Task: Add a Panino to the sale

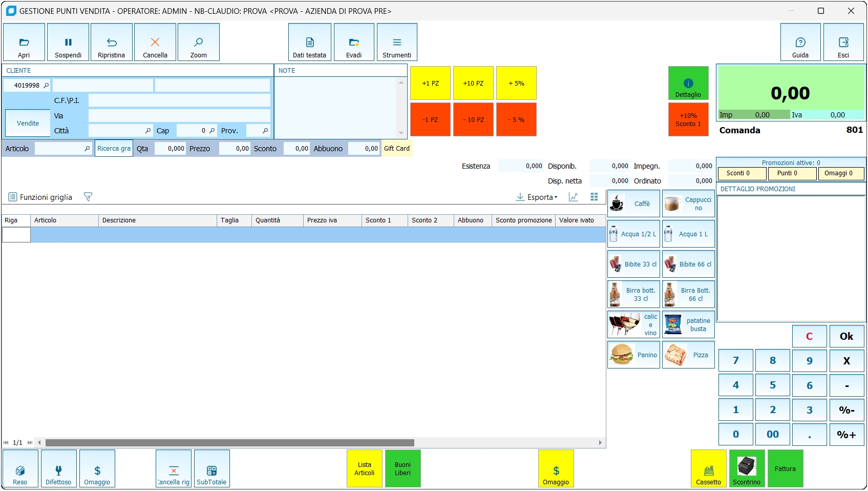Action: (x=633, y=355)
